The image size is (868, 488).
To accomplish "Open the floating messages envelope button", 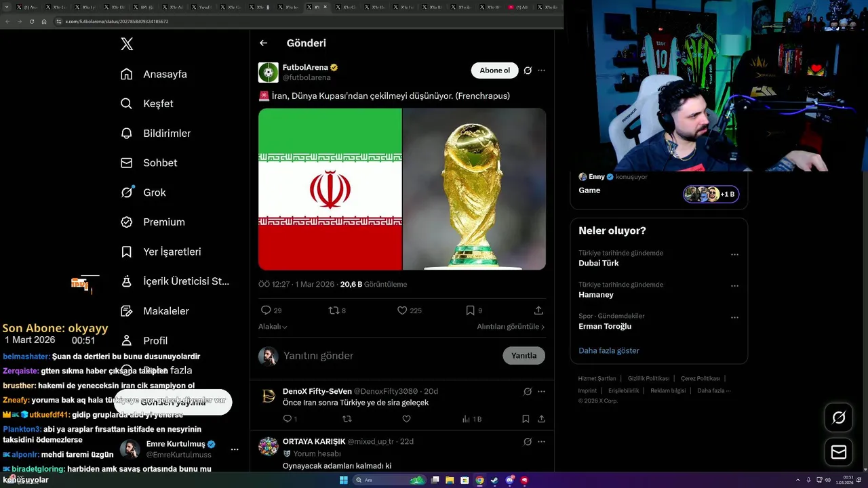I will tap(839, 452).
